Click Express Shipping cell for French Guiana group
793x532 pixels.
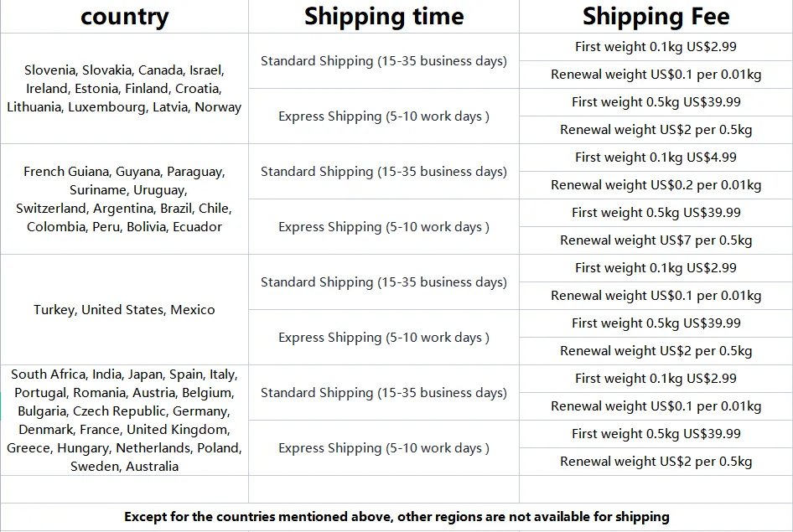click(x=384, y=227)
